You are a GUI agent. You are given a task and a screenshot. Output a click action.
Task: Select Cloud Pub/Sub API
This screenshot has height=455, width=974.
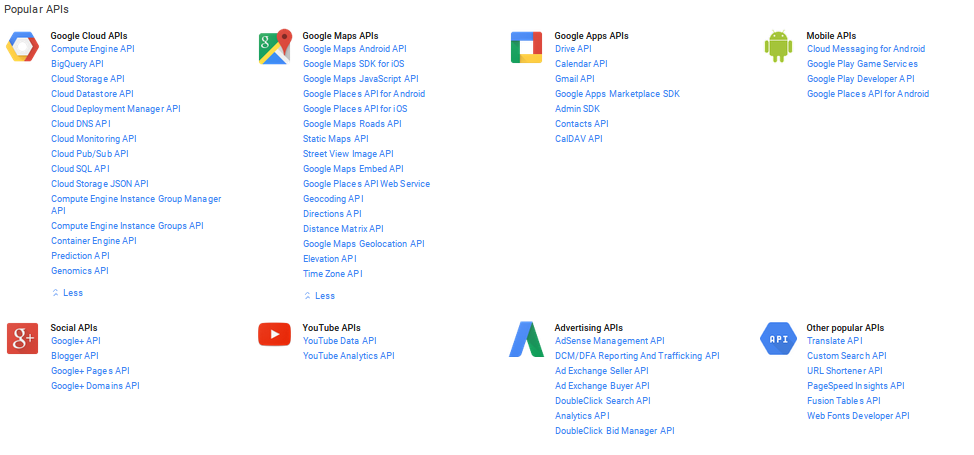tap(90, 154)
